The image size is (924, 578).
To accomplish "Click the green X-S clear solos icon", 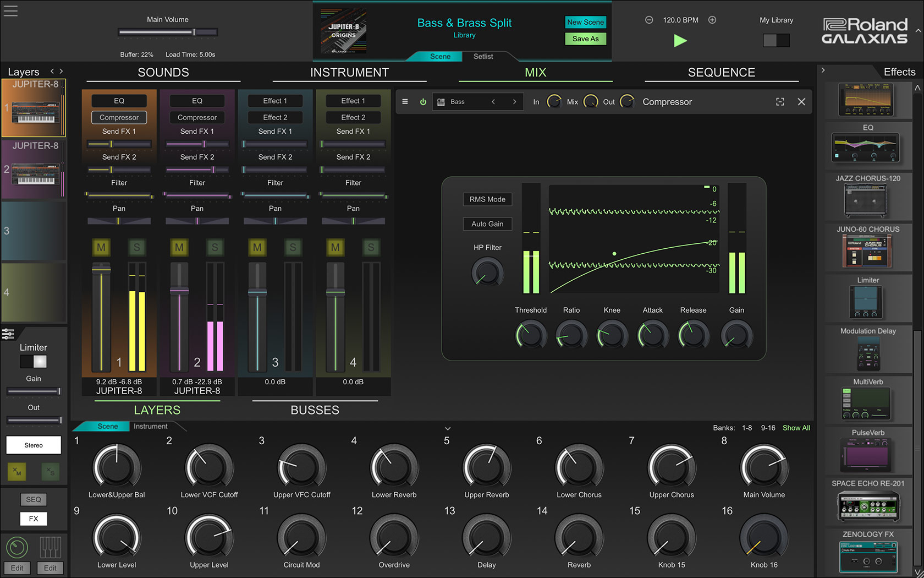I will point(50,471).
